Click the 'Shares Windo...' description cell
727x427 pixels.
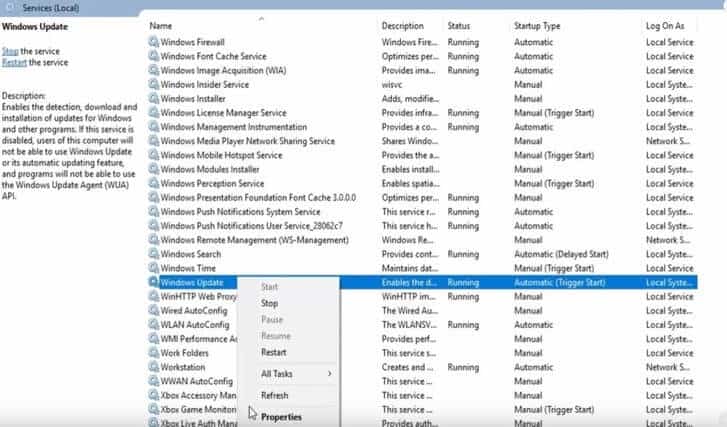410,141
